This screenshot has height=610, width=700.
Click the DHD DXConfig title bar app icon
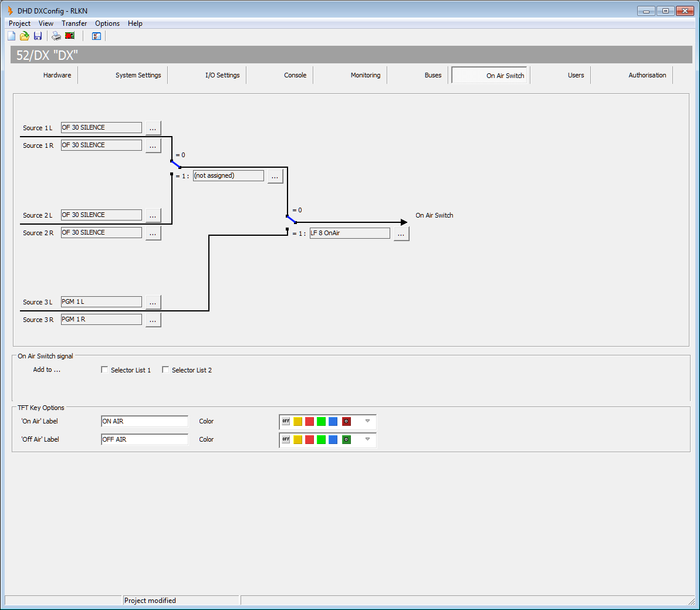(10, 11)
